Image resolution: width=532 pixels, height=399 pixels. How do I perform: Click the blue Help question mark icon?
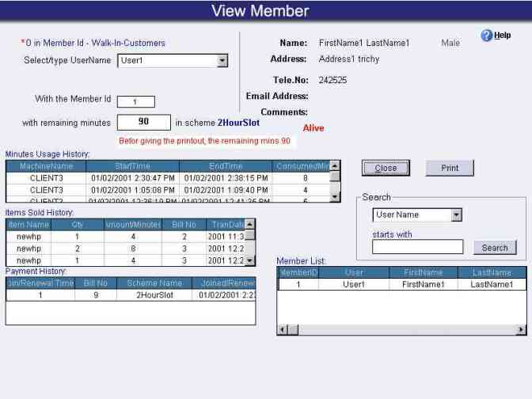(x=487, y=36)
